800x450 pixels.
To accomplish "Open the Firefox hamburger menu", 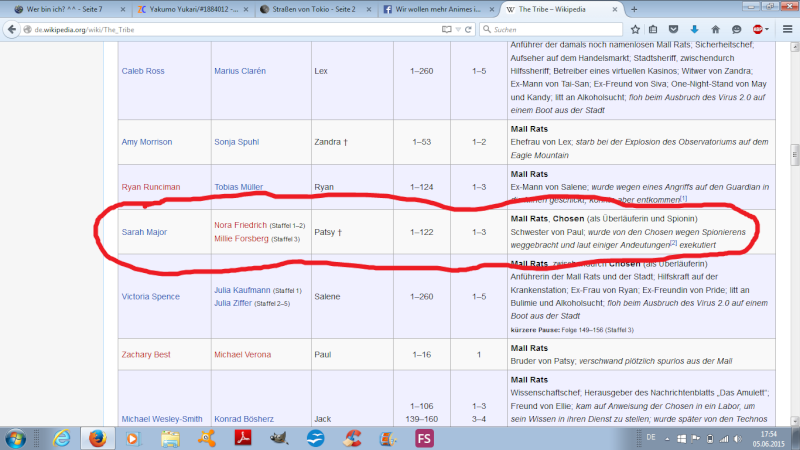I will (787, 30).
